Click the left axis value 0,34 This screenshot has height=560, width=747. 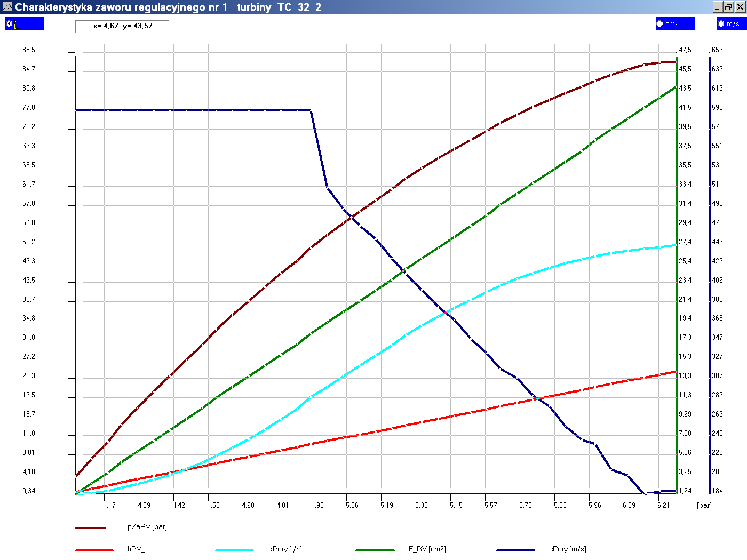(x=29, y=491)
